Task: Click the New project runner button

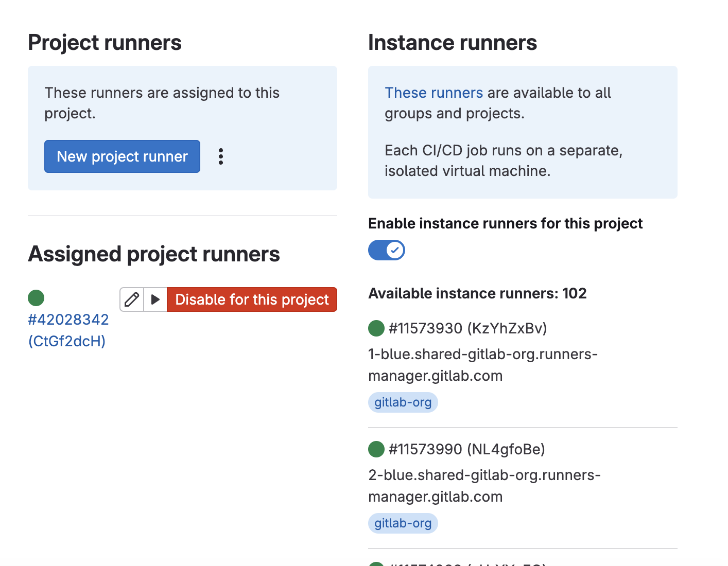Action: [x=122, y=156]
